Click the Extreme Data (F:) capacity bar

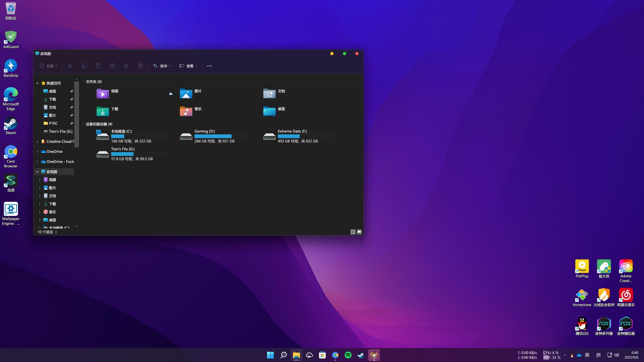pos(304,136)
